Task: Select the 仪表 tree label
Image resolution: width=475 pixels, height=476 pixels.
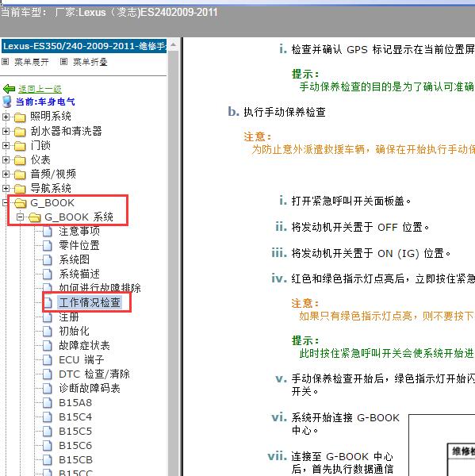Action: point(40,159)
